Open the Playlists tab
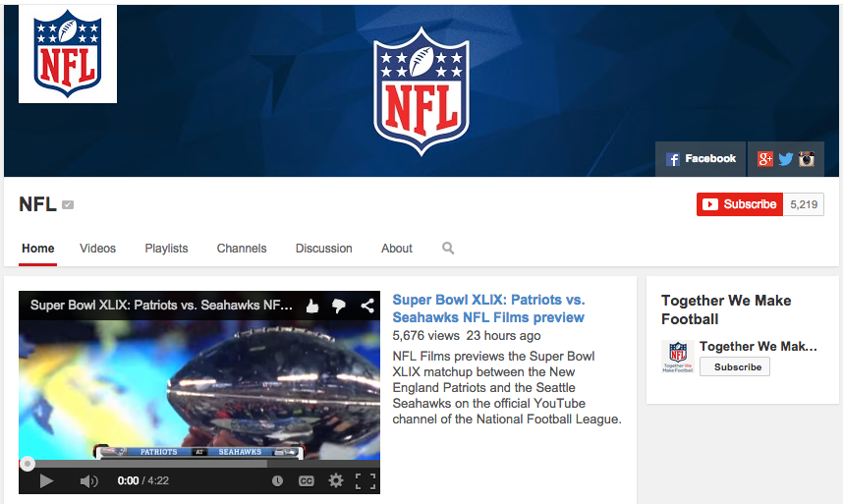This screenshot has height=504, width=843. (x=166, y=249)
